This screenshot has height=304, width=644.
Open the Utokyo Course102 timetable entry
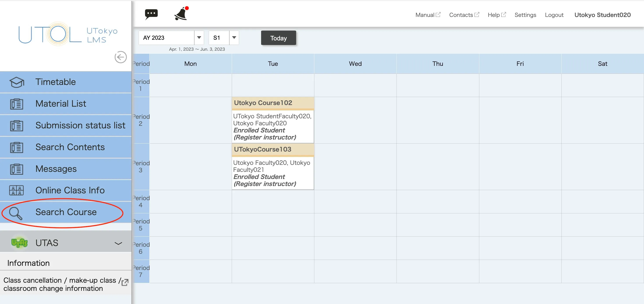click(x=263, y=103)
